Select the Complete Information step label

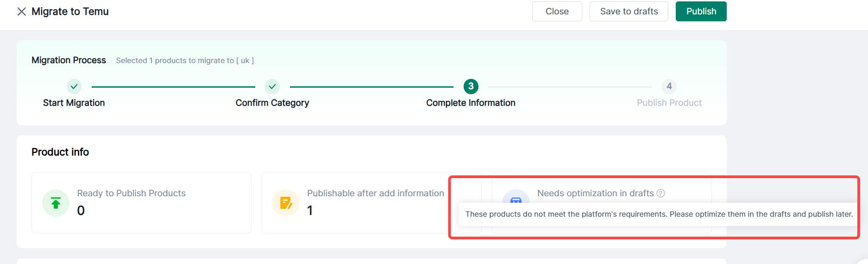click(x=471, y=103)
